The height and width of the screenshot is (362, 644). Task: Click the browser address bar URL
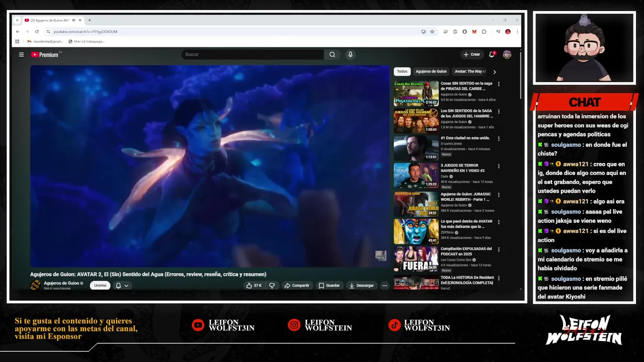coord(86,32)
